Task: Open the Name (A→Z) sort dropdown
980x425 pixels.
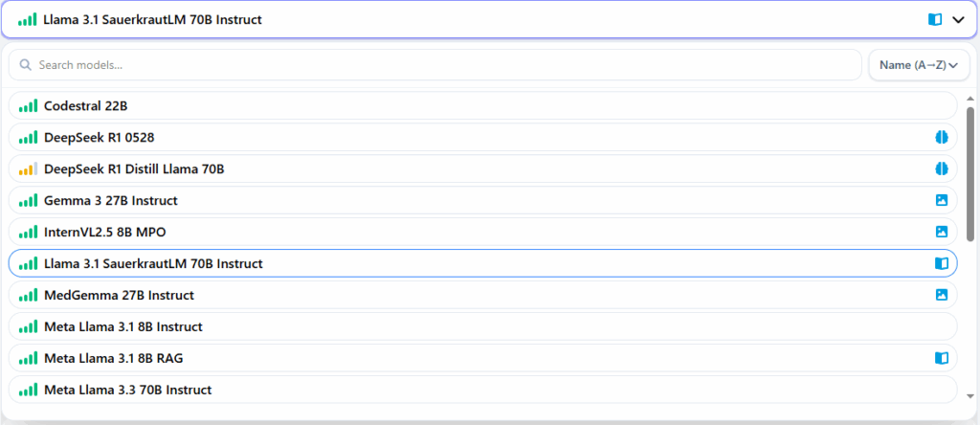Action: point(919,65)
